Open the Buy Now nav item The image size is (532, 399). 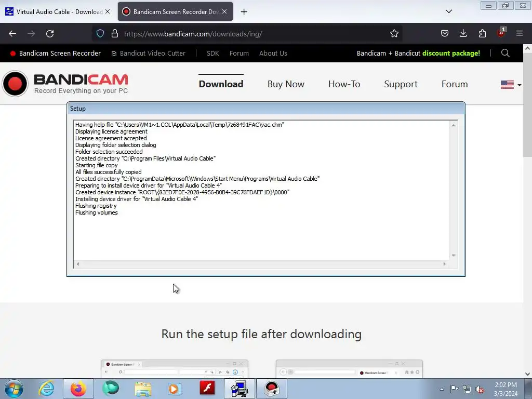click(286, 84)
